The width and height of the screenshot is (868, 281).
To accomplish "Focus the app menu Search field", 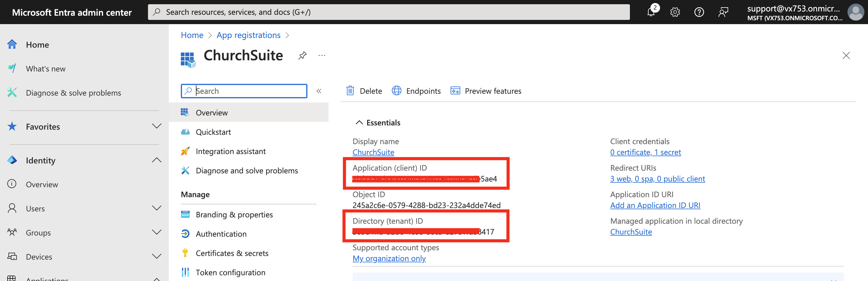I will click(244, 91).
